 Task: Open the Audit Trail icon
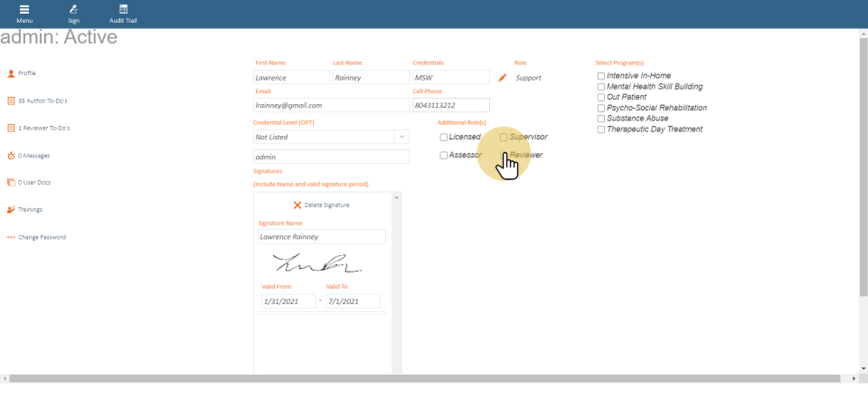[x=123, y=9]
